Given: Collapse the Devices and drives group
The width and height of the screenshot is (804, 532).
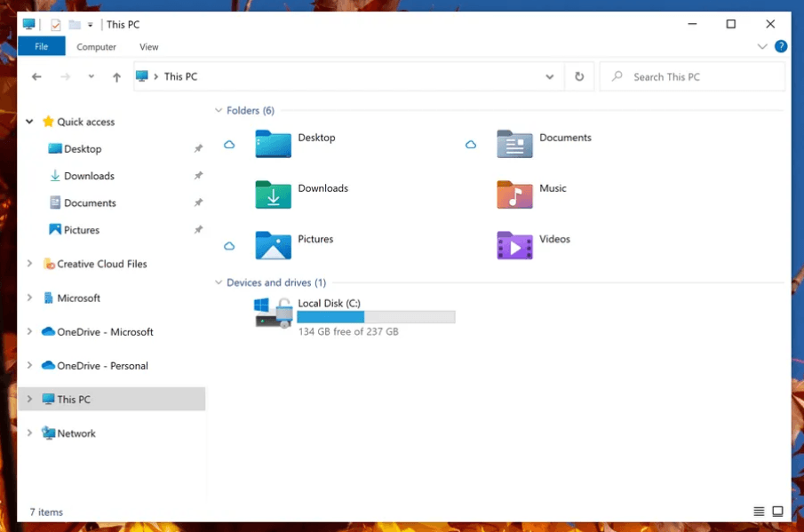Looking at the screenshot, I should pyautogui.click(x=219, y=282).
